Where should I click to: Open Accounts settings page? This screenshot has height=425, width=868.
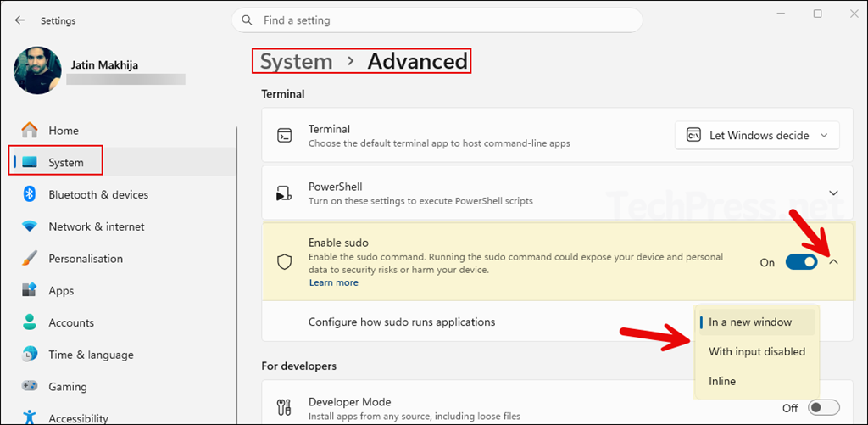(70, 322)
